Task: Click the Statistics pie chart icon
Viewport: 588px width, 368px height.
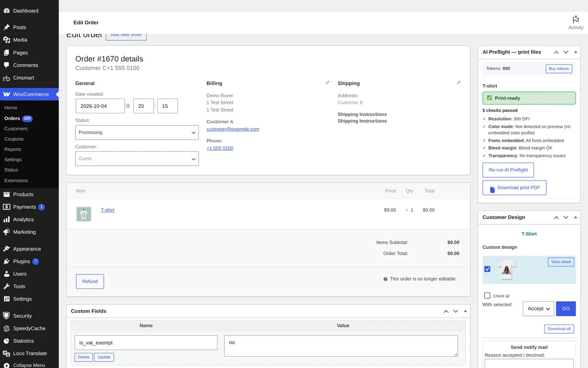Action: coord(6,341)
